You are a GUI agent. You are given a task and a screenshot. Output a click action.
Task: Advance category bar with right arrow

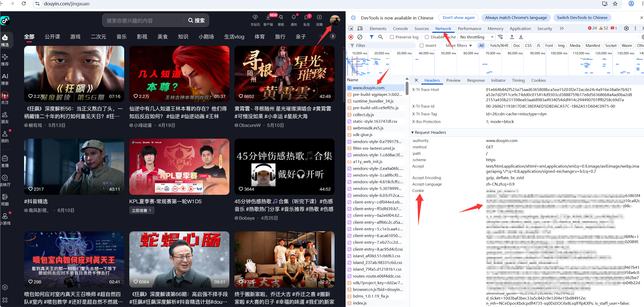click(333, 36)
